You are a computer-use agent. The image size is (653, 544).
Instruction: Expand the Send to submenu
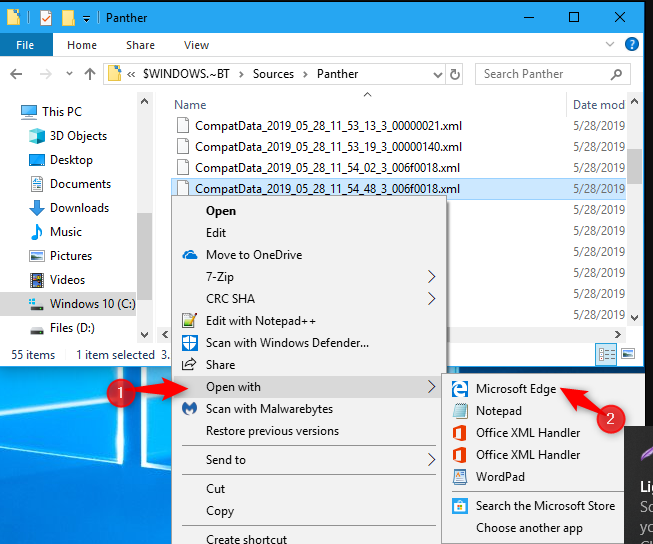pos(309,460)
